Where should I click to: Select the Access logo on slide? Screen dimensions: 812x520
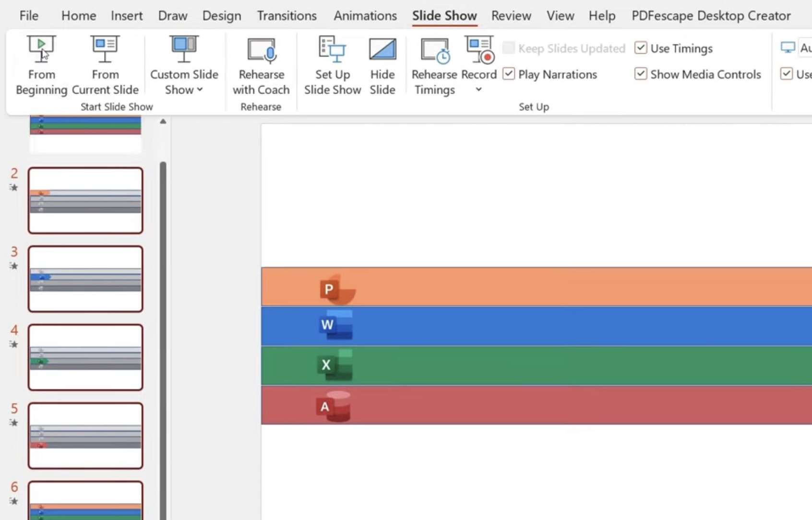click(333, 406)
